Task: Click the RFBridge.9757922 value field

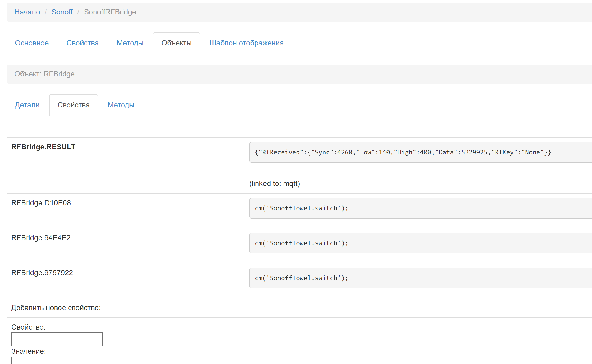Action: [x=420, y=278]
